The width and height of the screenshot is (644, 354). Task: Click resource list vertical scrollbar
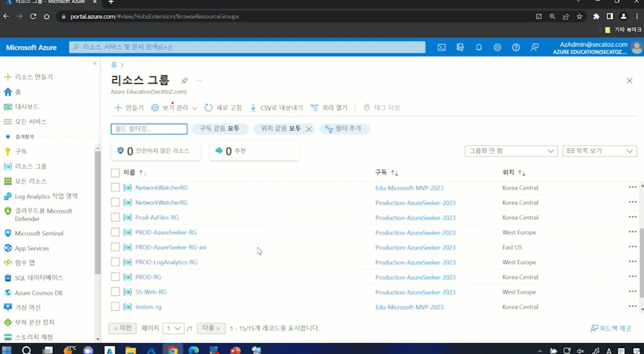tap(641, 262)
